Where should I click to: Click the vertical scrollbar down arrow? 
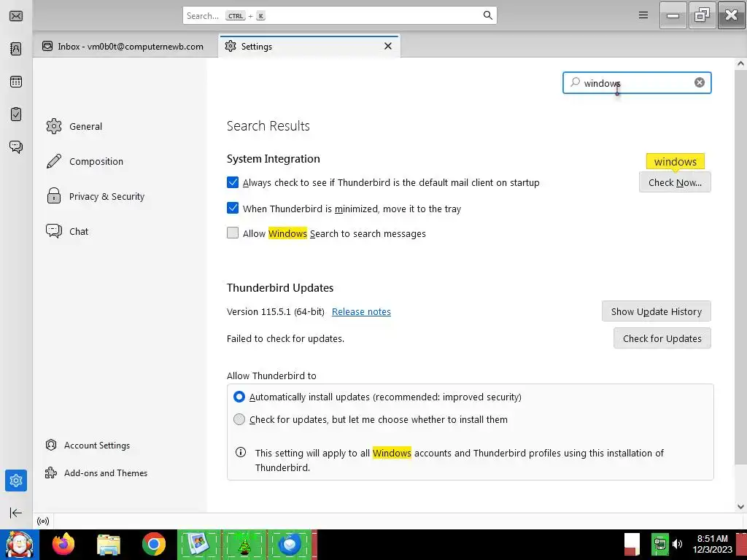coord(740,507)
